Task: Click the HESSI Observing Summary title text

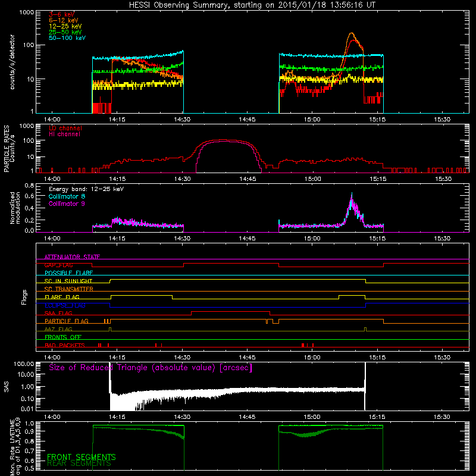Action: (x=252, y=5)
